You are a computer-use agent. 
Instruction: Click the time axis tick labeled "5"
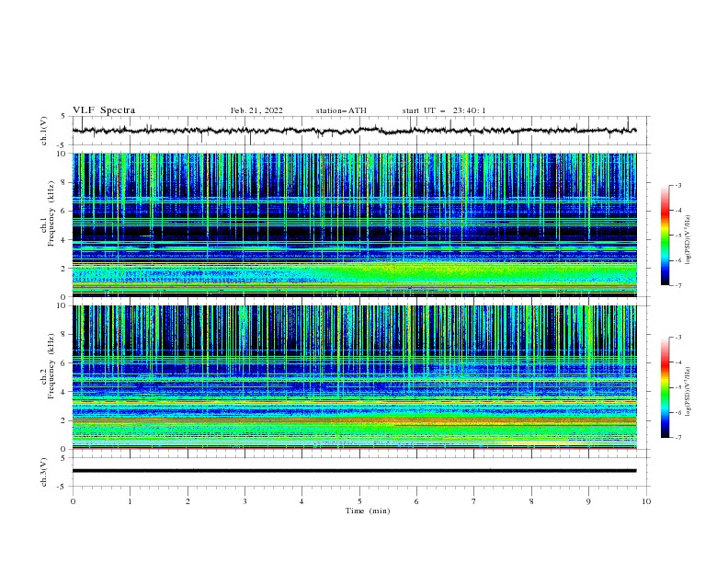359,501
